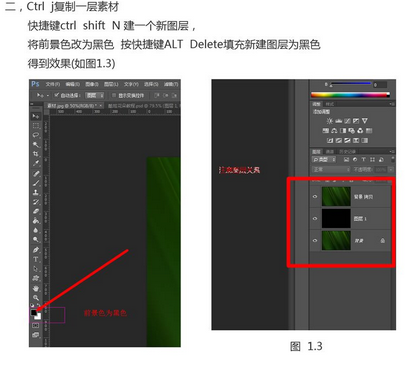Select the Hand tool
Image resolution: width=405 pixels, height=370 pixels.
[x=36, y=288]
